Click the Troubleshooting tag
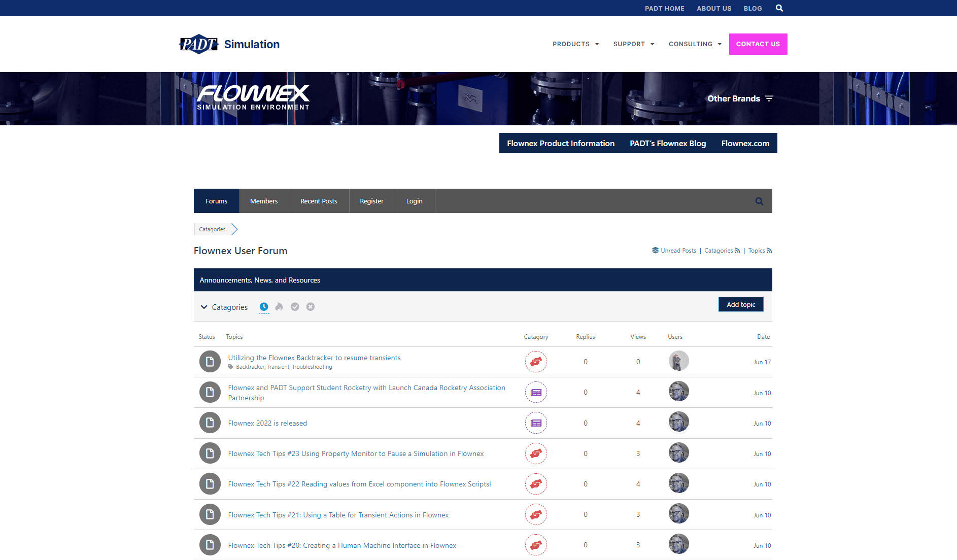The height and width of the screenshot is (560, 957). coord(312,367)
